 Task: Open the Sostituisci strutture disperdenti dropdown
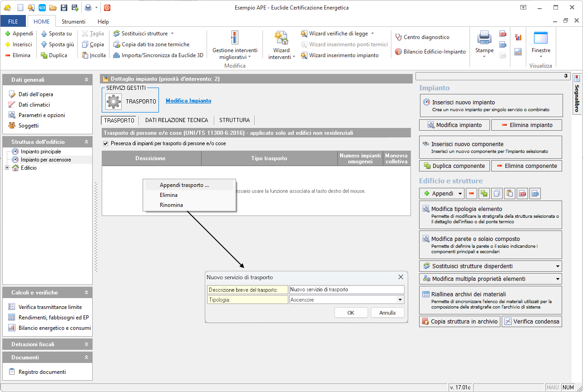point(558,266)
